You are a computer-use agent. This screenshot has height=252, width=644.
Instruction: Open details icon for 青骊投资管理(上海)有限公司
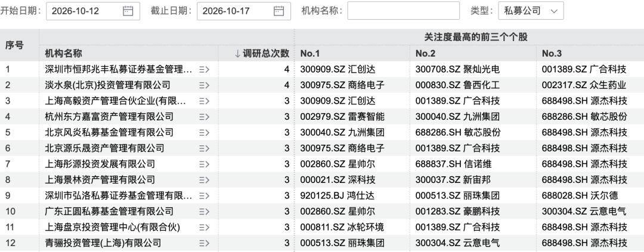point(204,243)
